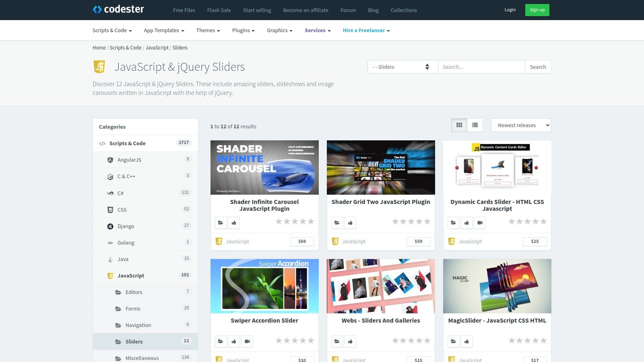Click the CSS category icon in the sidebar
Screen dimensions: 644x362
click(x=110, y=209)
